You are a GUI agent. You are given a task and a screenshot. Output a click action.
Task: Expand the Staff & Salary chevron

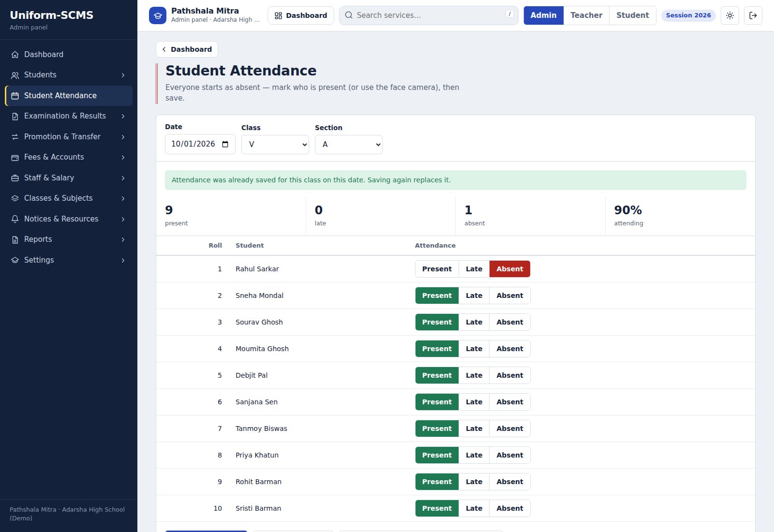(x=123, y=178)
